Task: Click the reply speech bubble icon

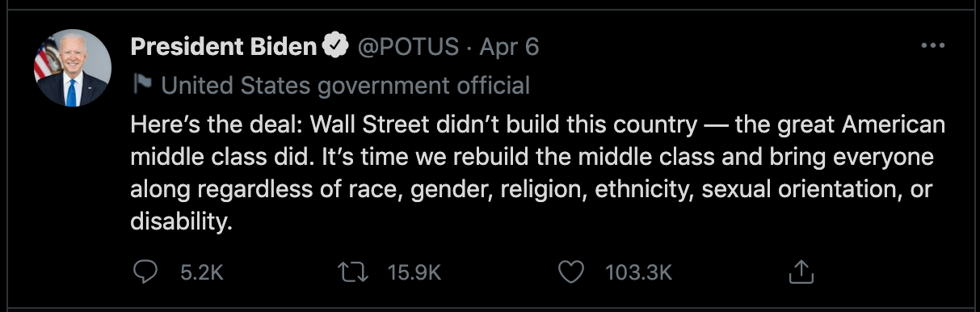Action: click(x=144, y=272)
